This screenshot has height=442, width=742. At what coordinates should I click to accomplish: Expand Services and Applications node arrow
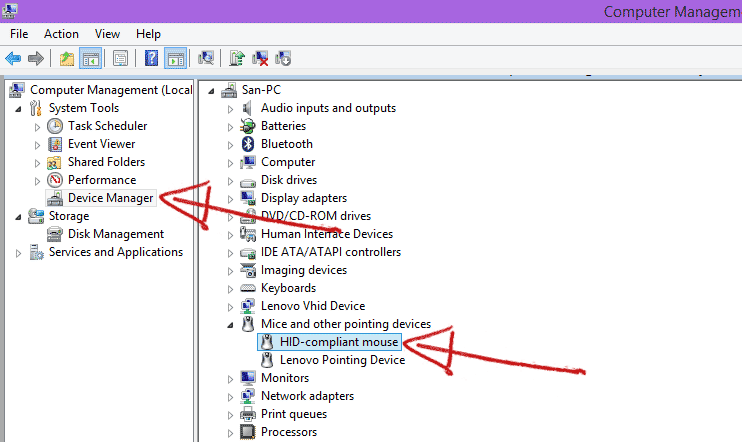point(18,253)
